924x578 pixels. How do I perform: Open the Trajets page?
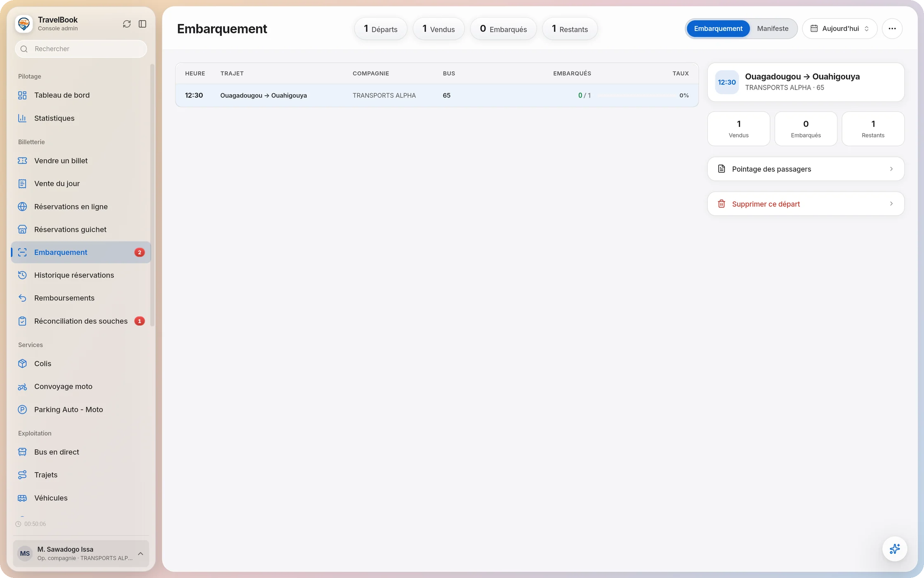(x=81, y=475)
